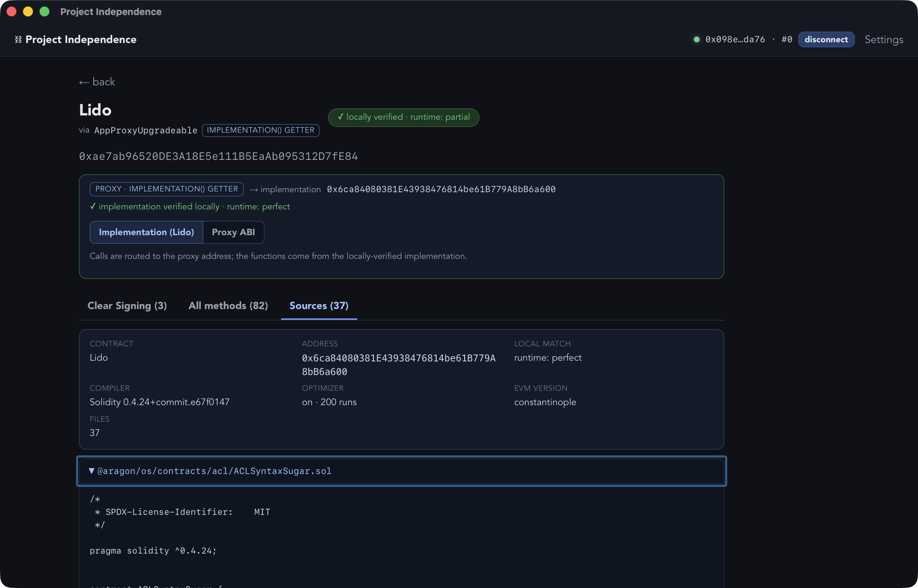The image size is (918, 588).
Task: Click EVM version value constantinople
Action: (x=545, y=402)
